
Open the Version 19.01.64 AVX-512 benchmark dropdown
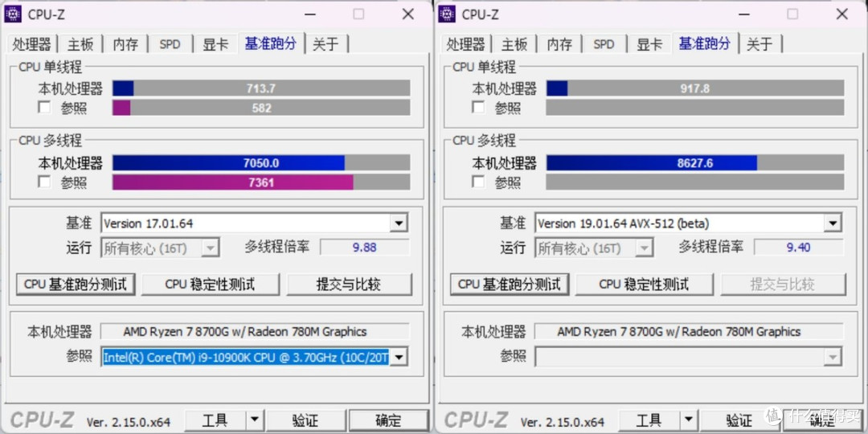[x=833, y=223]
